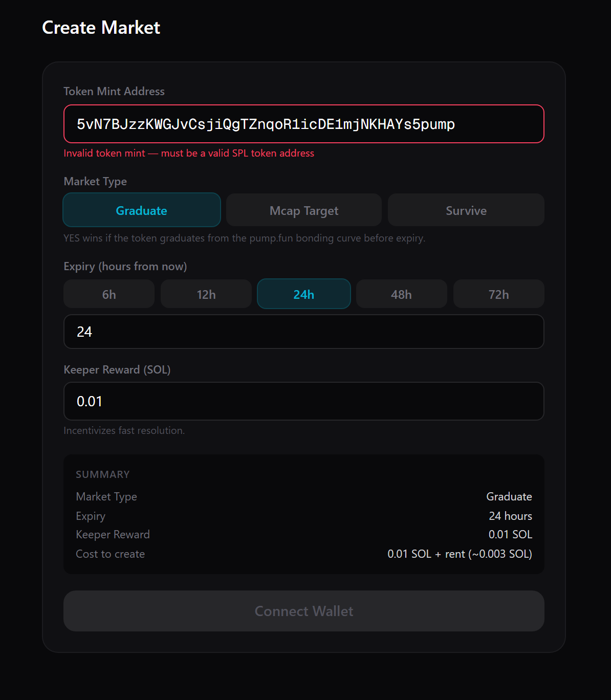This screenshot has width=611, height=700.
Task: Click the SUMMARY section header
Action: click(x=102, y=474)
